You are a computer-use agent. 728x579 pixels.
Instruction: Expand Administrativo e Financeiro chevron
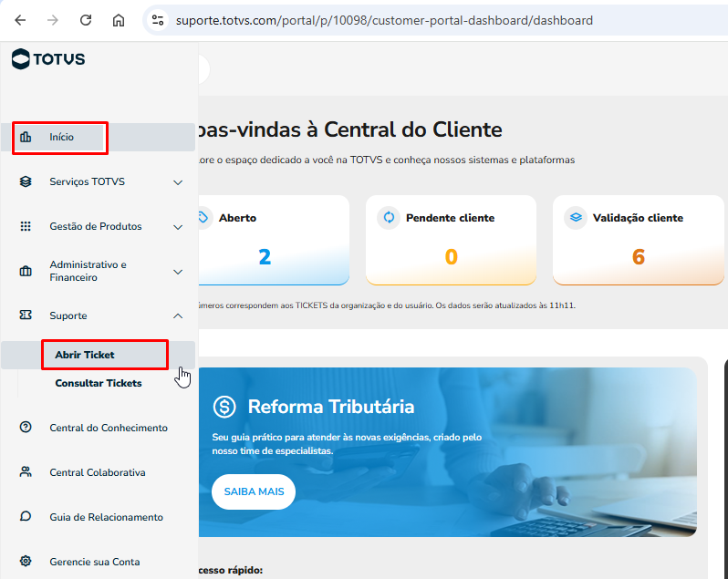[178, 272]
